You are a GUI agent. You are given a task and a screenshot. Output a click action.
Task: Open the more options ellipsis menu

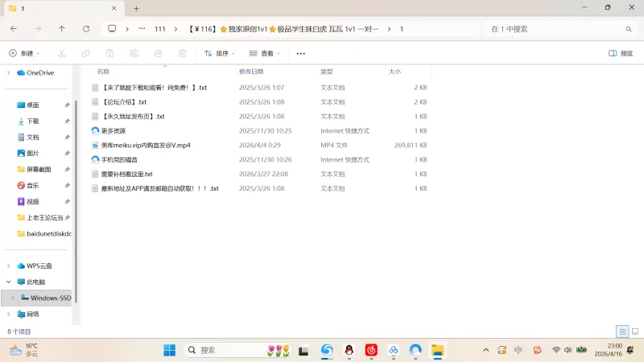pos(301,53)
